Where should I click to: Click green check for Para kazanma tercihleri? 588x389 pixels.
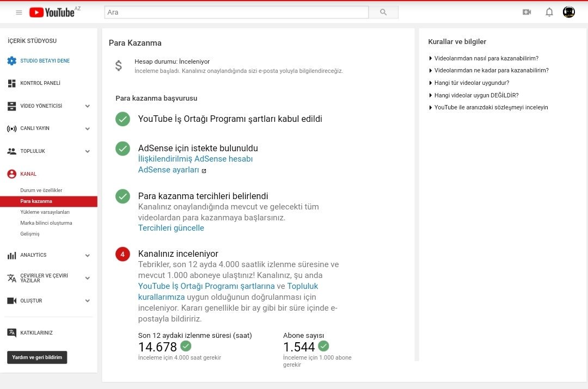pyautogui.click(x=122, y=196)
